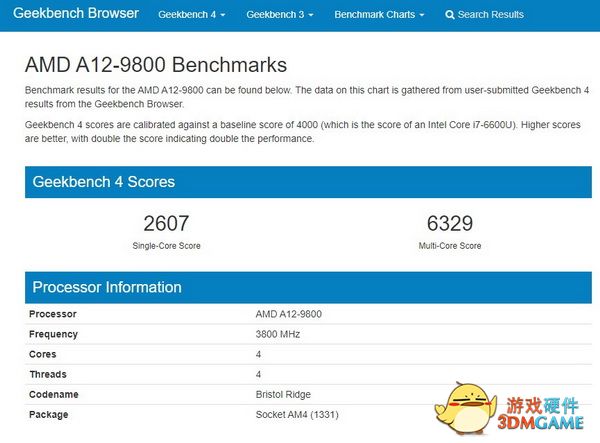Select the Bristol Ridge codename value
Screen dimensions: 600x443
coord(283,394)
